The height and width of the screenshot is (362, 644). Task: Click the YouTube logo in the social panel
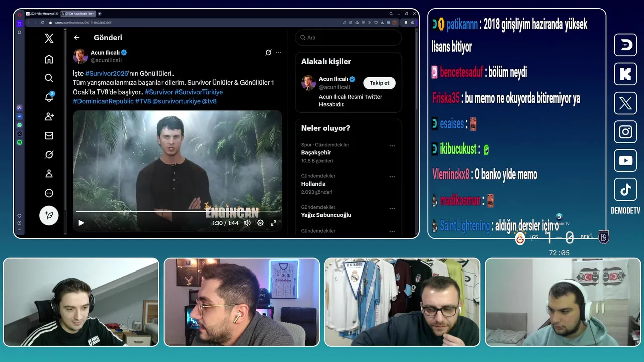[625, 160]
